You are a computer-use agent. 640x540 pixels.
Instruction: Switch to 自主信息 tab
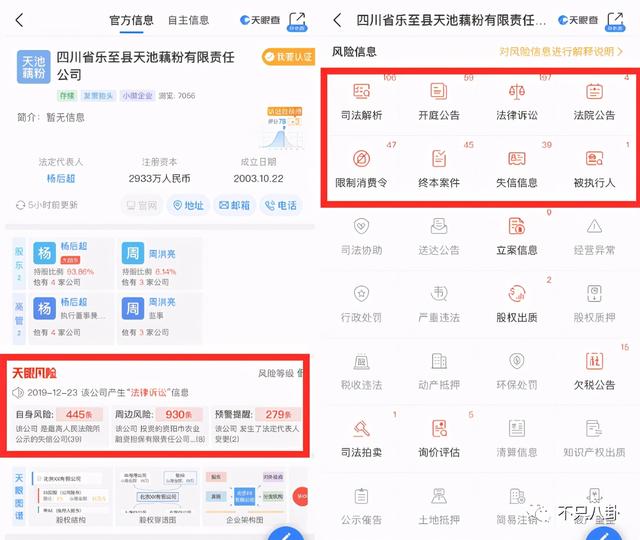click(189, 20)
